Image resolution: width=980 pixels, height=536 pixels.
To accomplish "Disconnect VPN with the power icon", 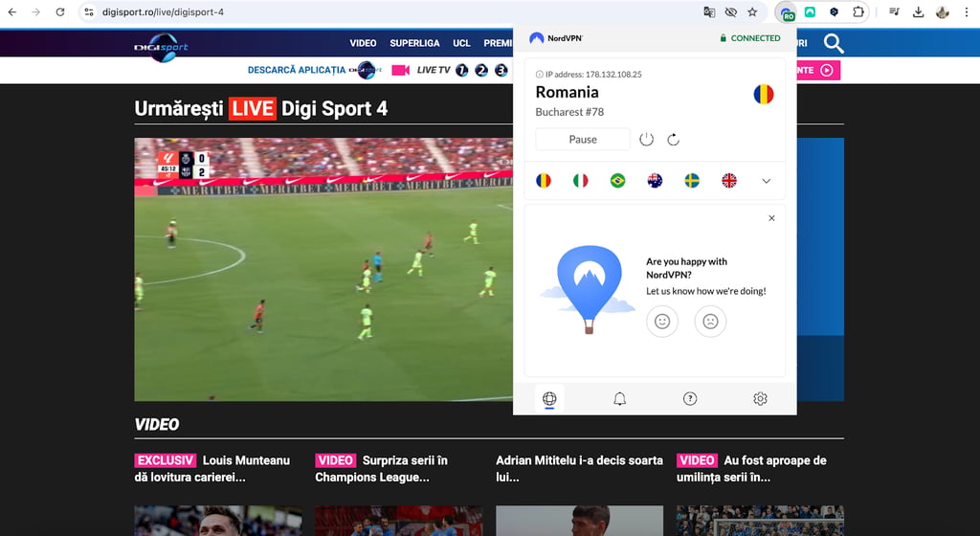I will click(x=646, y=140).
